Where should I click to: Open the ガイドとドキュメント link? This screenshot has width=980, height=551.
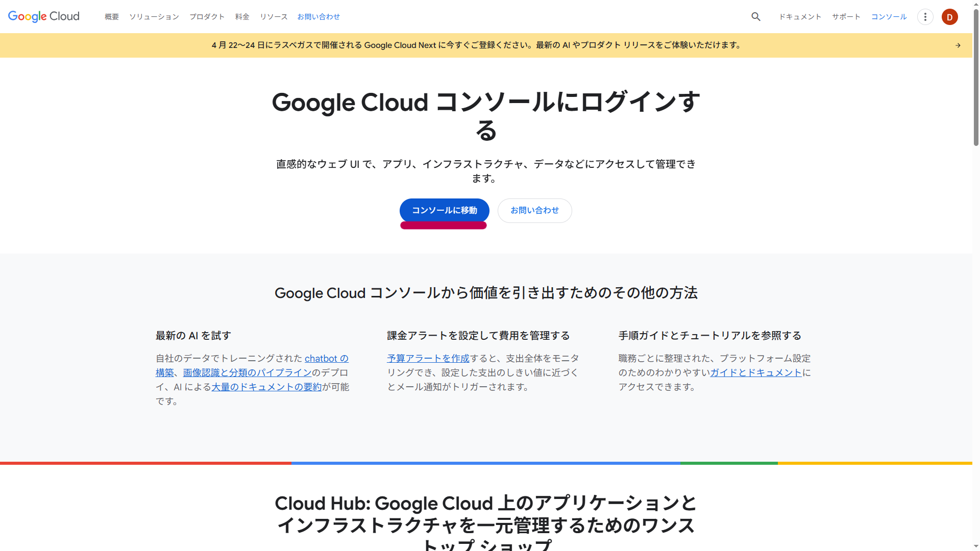[x=756, y=373]
